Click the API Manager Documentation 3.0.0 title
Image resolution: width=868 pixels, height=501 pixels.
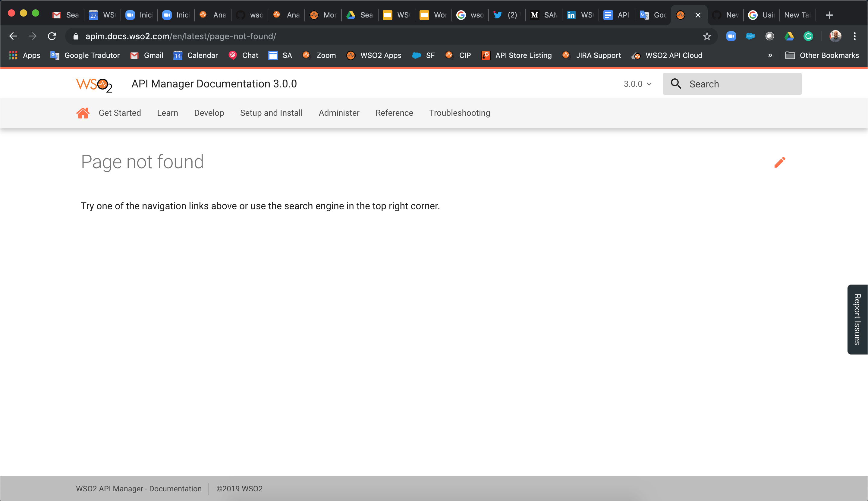[x=214, y=83]
